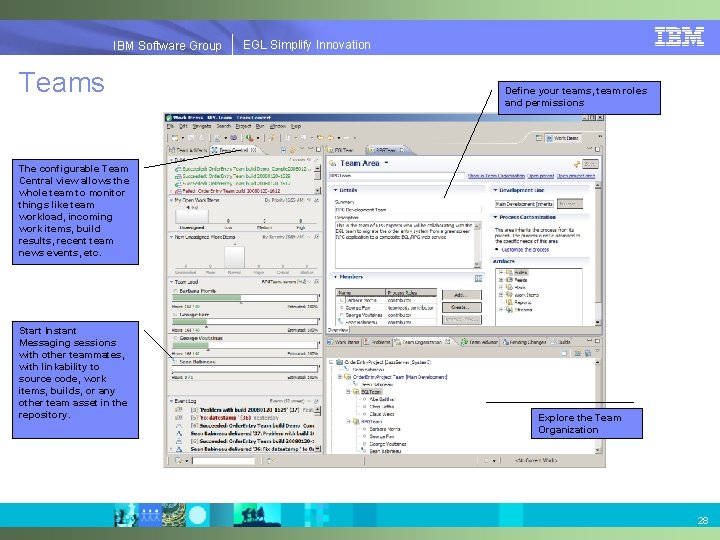This screenshot has width=720, height=540.
Task: Click the team name input field
Action: coord(395,175)
